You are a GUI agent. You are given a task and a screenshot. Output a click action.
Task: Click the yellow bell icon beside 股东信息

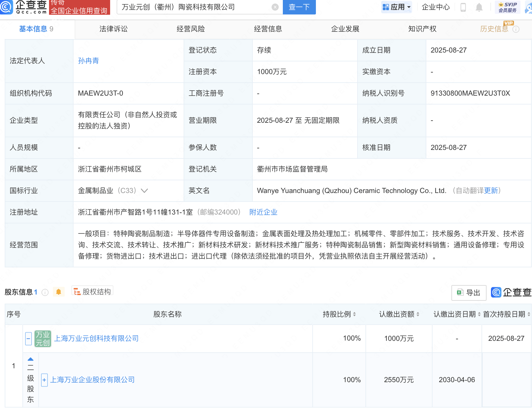58,291
